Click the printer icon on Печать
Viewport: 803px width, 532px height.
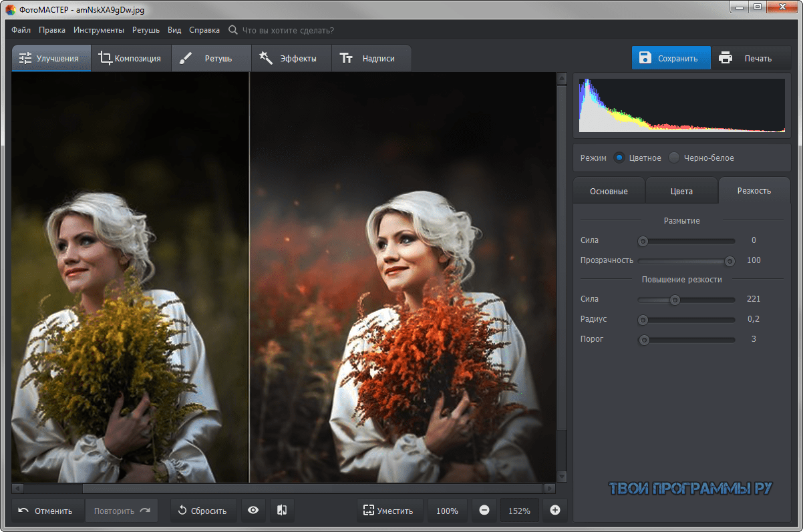[x=726, y=58]
